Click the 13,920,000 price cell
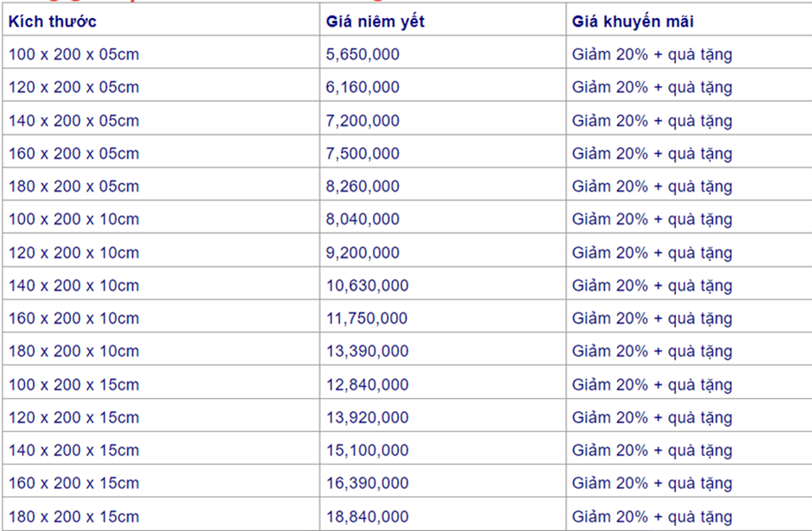This screenshot has width=812, height=531. coord(367,418)
